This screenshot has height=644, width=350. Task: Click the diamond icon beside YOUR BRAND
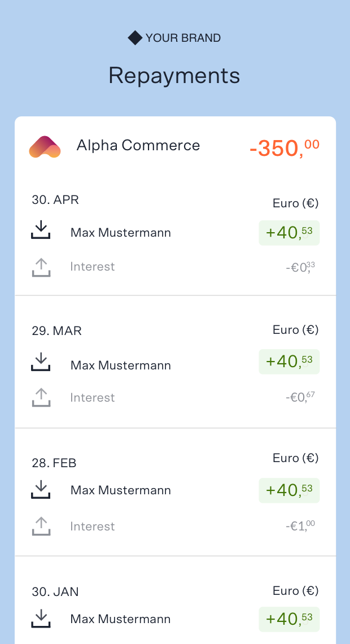pyautogui.click(x=135, y=38)
